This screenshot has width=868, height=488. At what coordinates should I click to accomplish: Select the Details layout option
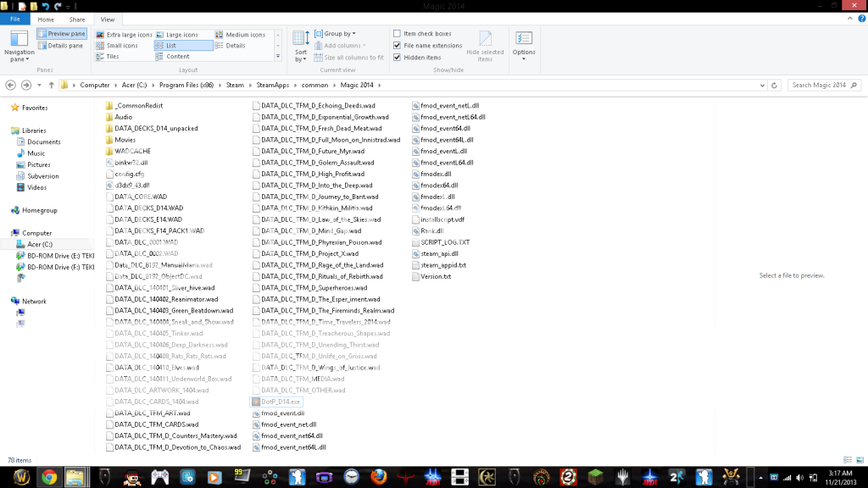coord(231,46)
